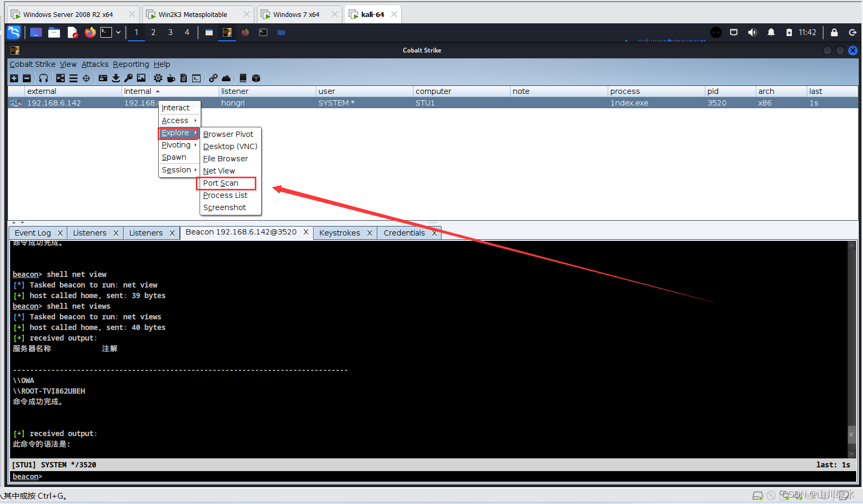Switch to Session Table view icon
863x504 pixels.
(73, 78)
